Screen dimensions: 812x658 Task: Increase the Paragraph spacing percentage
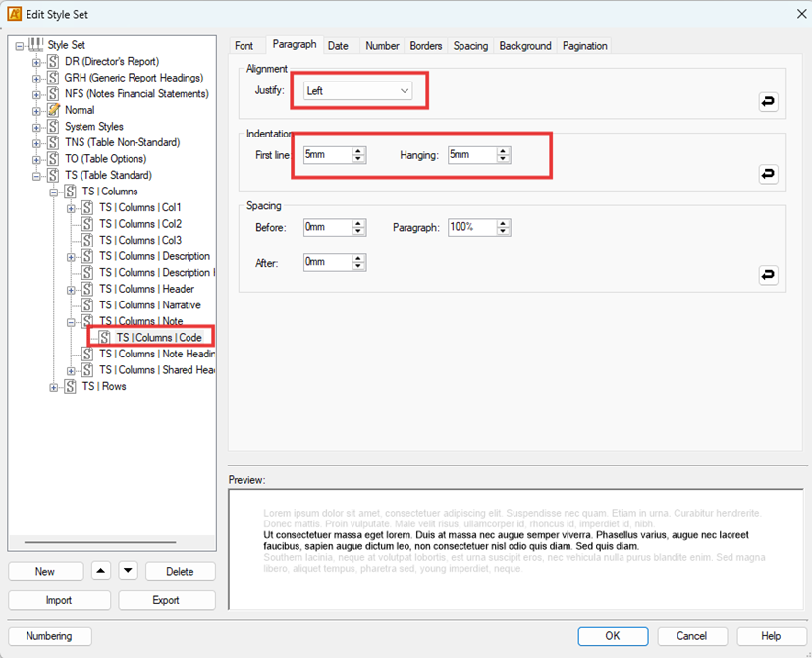(503, 223)
